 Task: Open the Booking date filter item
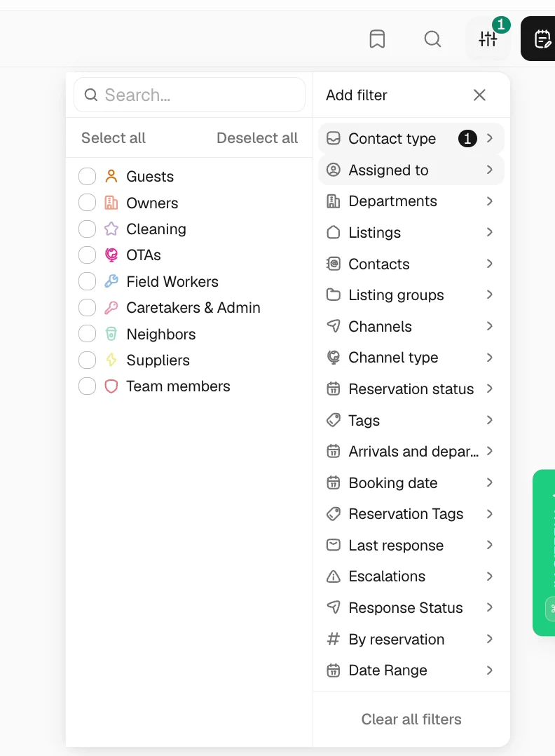(411, 482)
